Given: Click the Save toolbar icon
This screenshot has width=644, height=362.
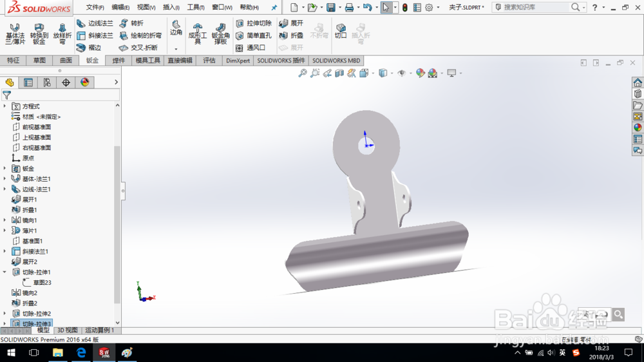Looking at the screenshot, I should click(x=330, y=7).
